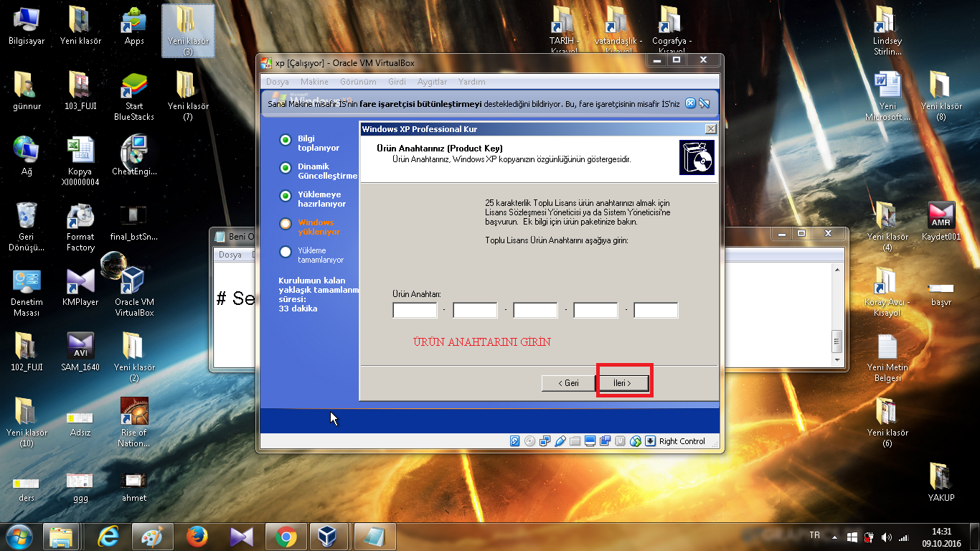980x551 pixels.
Task: Select the Bilgi toplanıyor setup step indicator
Action: click(286, 140)
